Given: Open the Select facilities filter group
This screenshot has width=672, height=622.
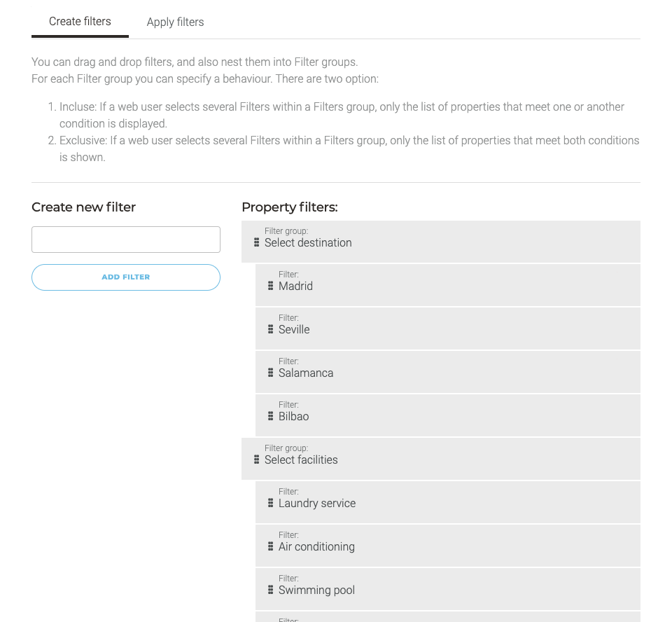Looking at the screenshot, I should click(x=440, y=459).
